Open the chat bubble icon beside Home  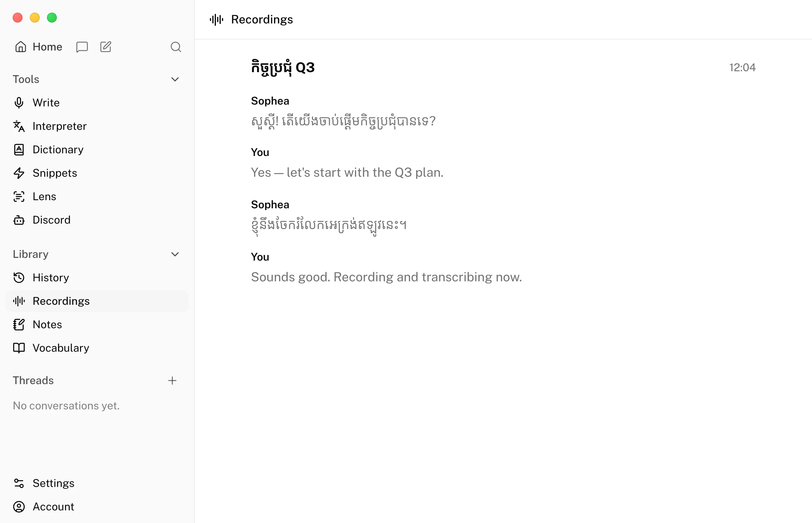(x=82, y=47)
